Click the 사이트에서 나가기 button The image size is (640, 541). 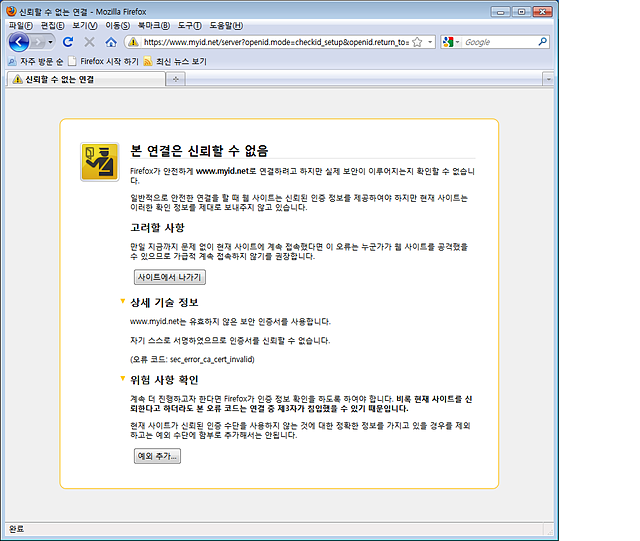coord(170,277)
